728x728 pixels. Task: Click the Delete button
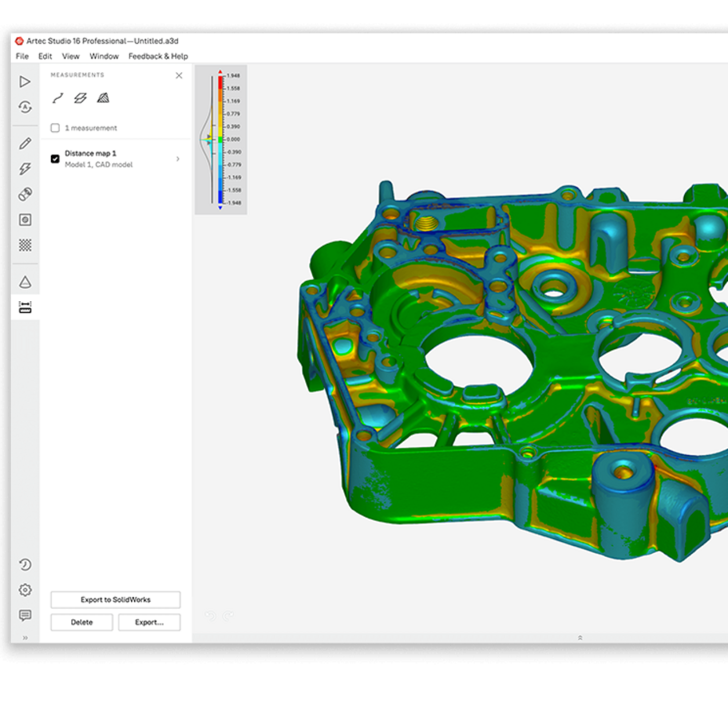point(82,622)
